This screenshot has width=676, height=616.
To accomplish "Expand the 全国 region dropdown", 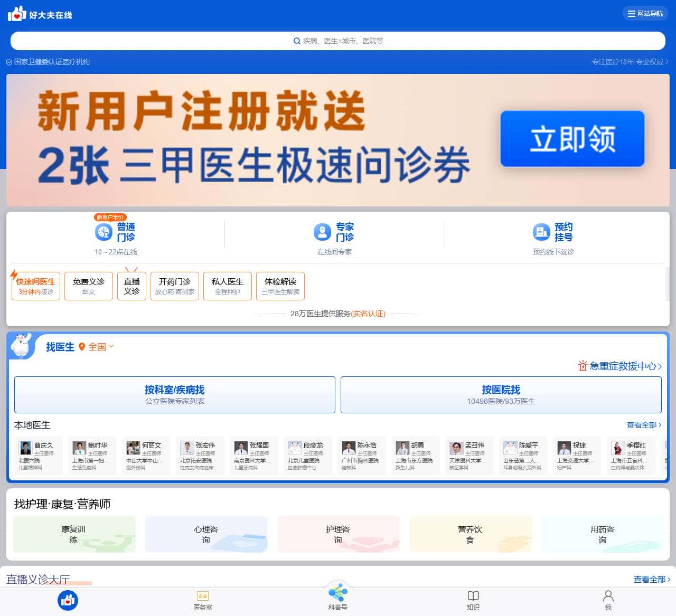I will pyautogui.click(x=101, y=347).
